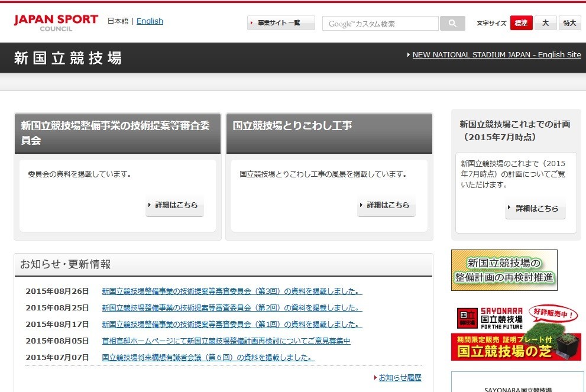Screen dimensions: 586x392
Task: Open the 事業サイト一覧 button
Action: (x=280, y=22)
